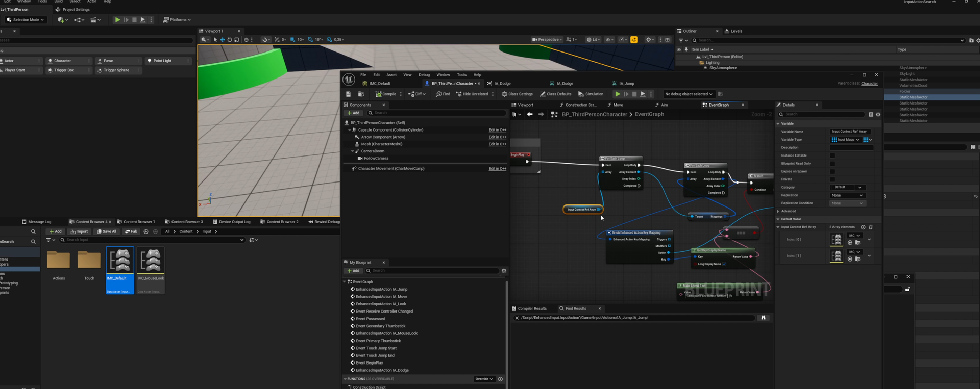Screen dimensions: 980x389
Task: Open Project Settings
Action: click(72, 9)
